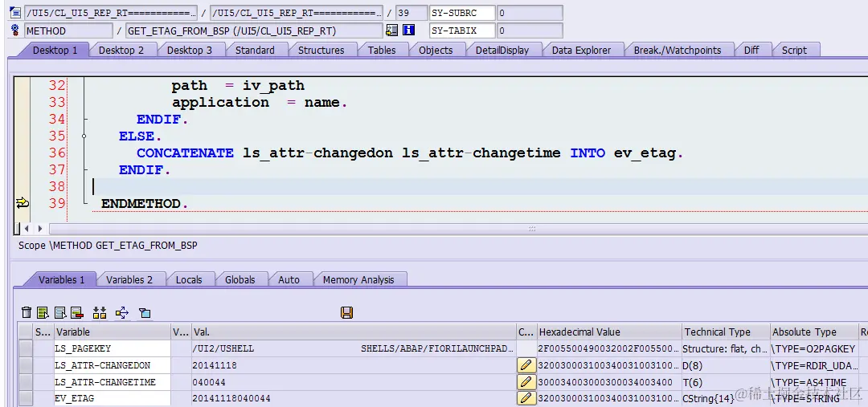Click the select-all corner cell of variables table

pyautogui.click(x=26, y=332)
